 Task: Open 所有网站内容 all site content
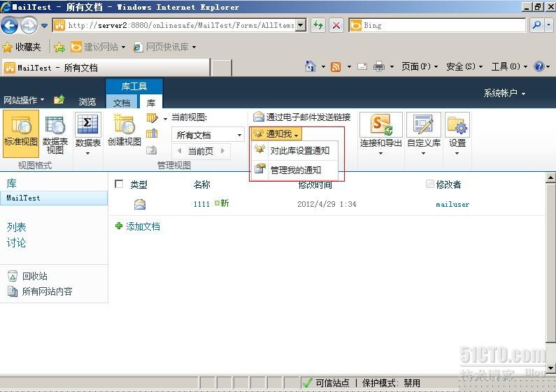click(x=40, y=291)
